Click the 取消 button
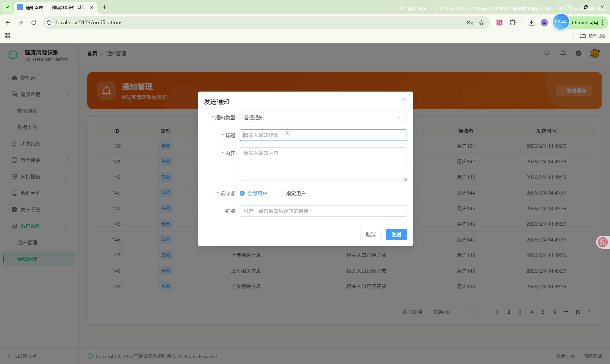Image resolution: width=610 pixels, height=364 pixels. [x=370, y=235]
